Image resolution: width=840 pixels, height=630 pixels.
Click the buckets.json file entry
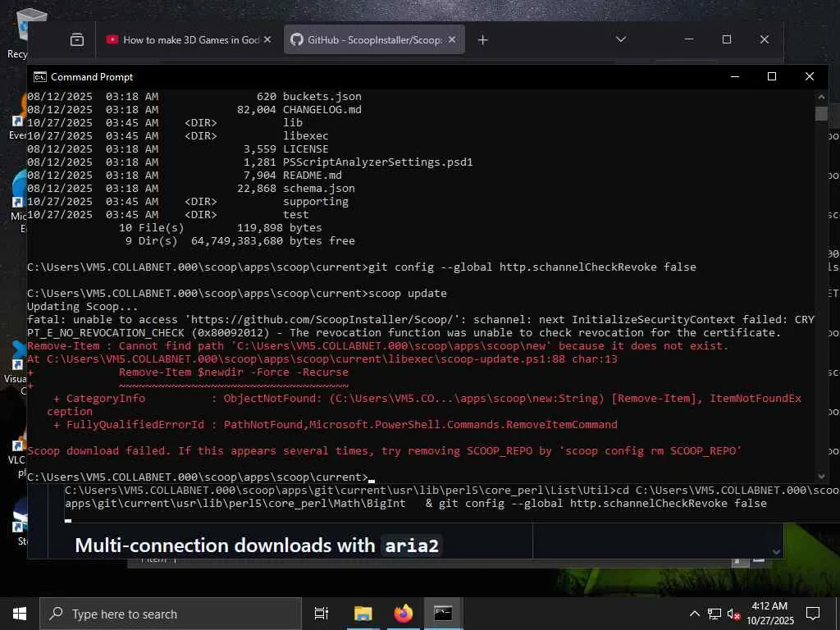(322, 97)
